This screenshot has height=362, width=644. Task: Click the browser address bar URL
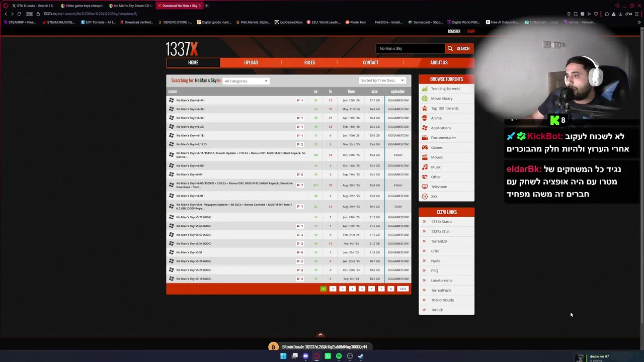coord(90,14)
